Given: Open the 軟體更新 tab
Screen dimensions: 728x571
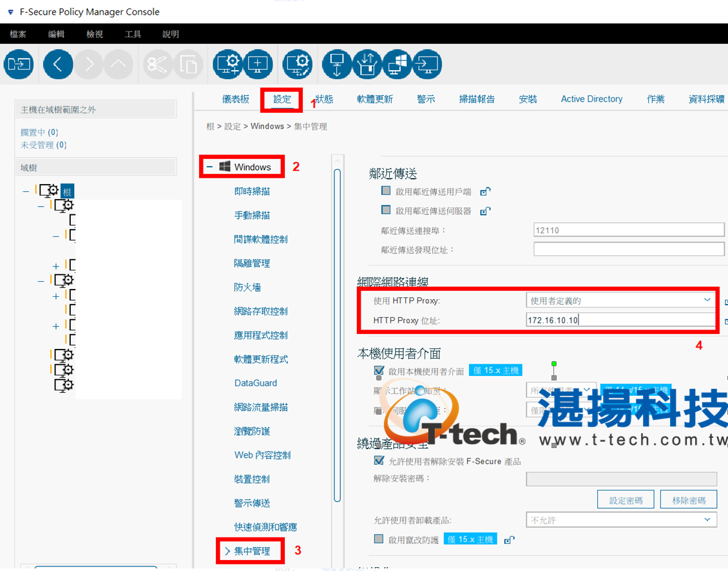Looking at the screenshot, I should coord(375,98).
